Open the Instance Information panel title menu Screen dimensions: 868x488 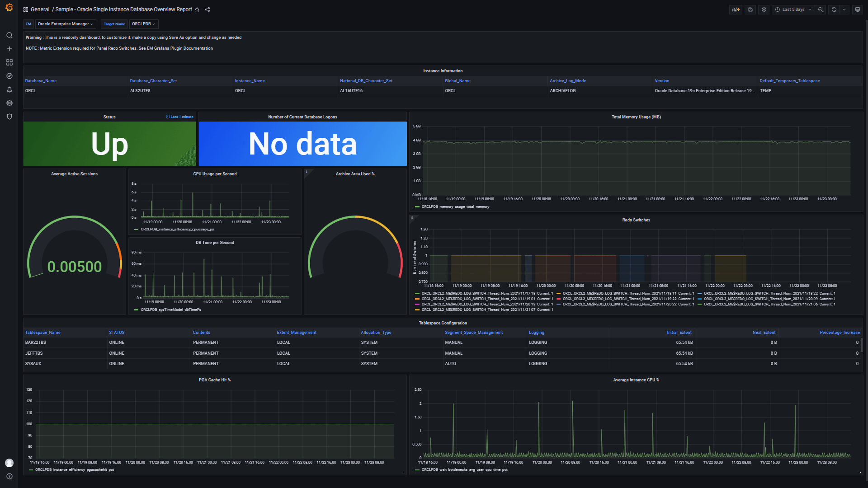point(443,71)
